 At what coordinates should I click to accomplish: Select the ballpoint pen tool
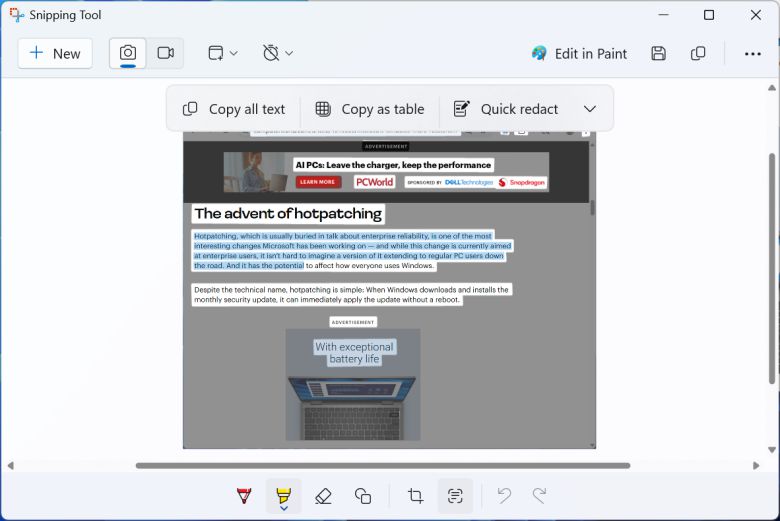click(244, 496)
